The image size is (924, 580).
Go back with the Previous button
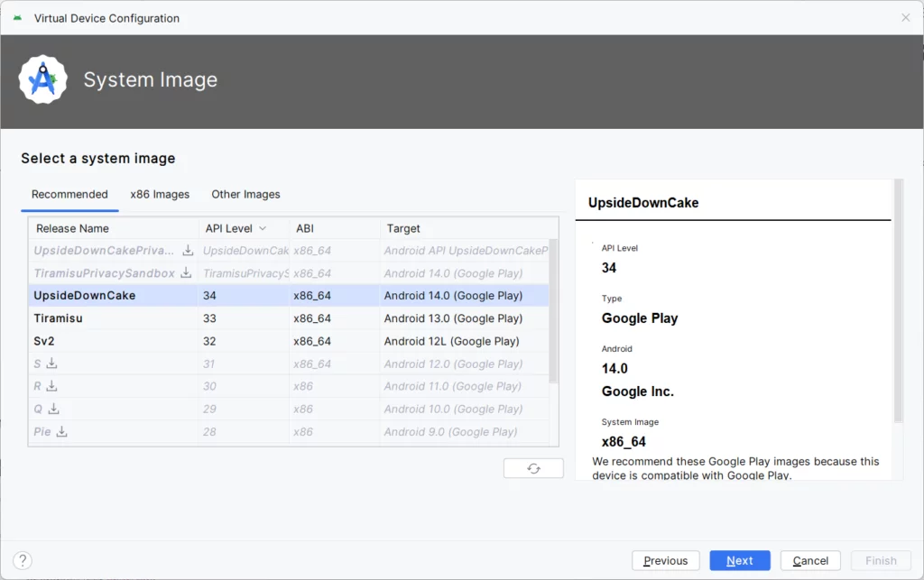(665, 560)
